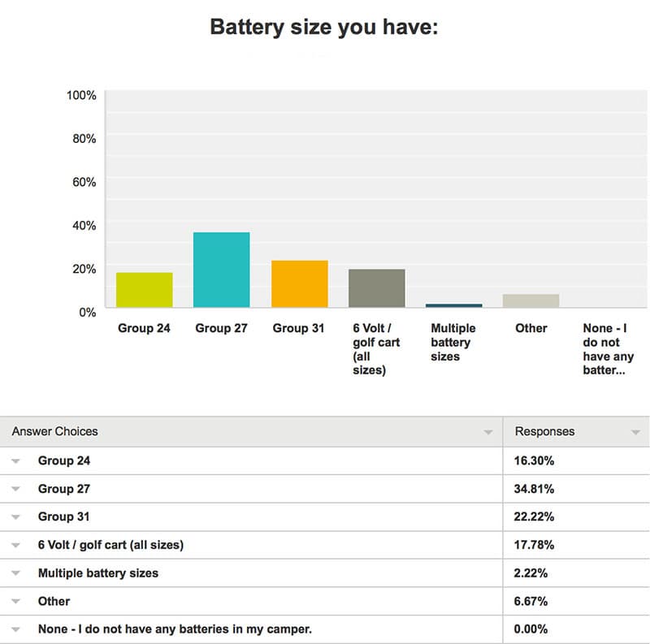Click the Answer Choices column header
Image resolution: width=650 pixels, height=644 pixels.
click(54, 431)
